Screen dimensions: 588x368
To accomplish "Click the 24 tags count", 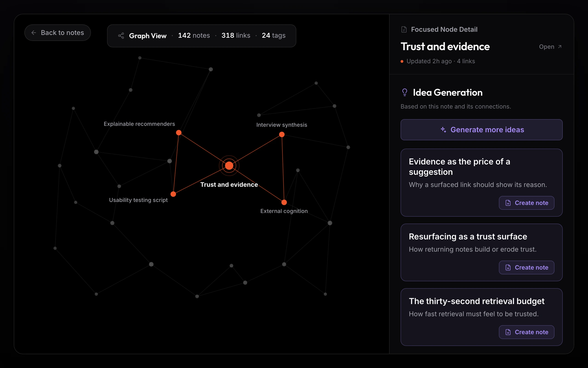I will [274, 35].
